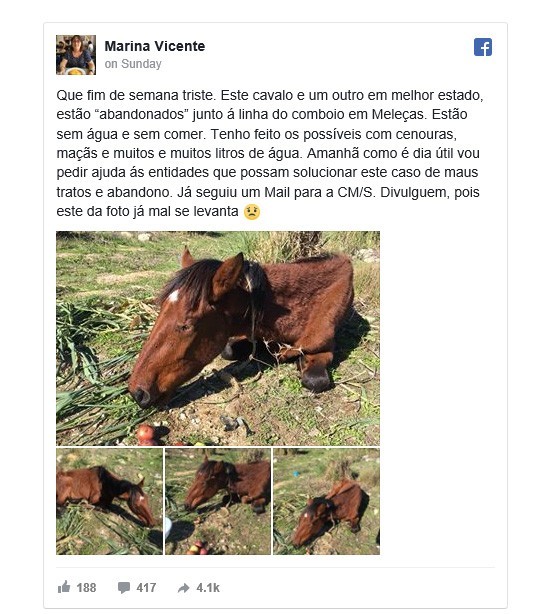Click the 188 likes count
This screenshot has height=614, width=556.
[86, 588]
